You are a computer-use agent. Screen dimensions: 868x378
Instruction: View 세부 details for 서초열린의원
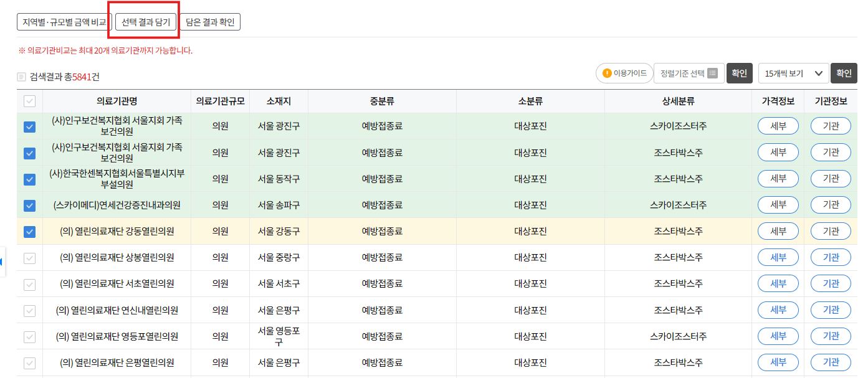coord(778,283)
